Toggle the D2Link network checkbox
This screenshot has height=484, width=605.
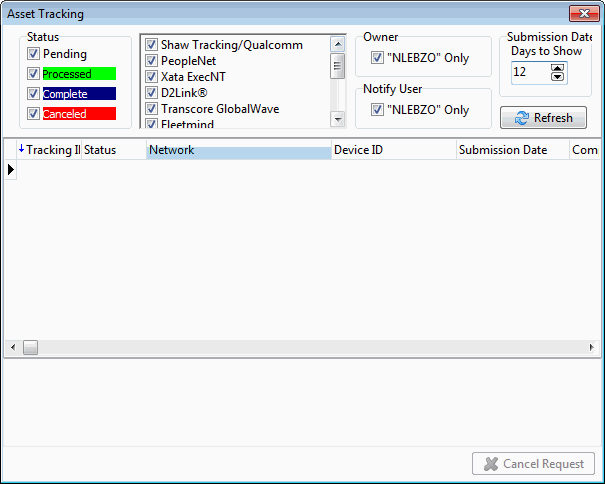pos(151,93)
